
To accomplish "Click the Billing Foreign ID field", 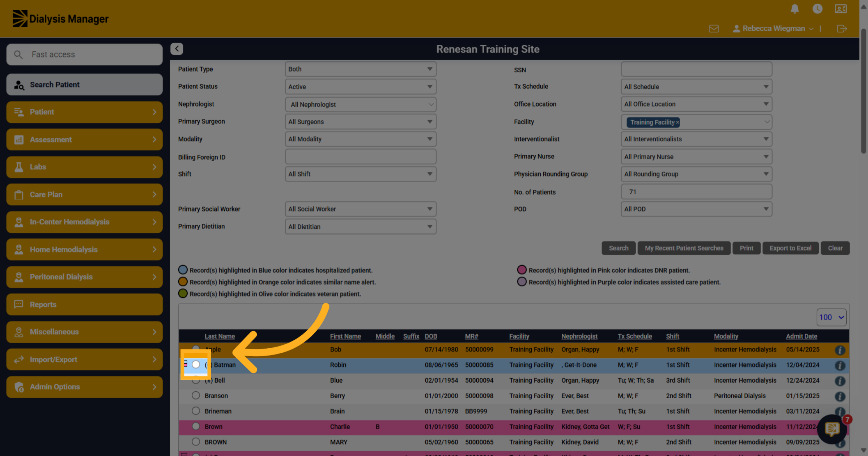I will 361,157.
